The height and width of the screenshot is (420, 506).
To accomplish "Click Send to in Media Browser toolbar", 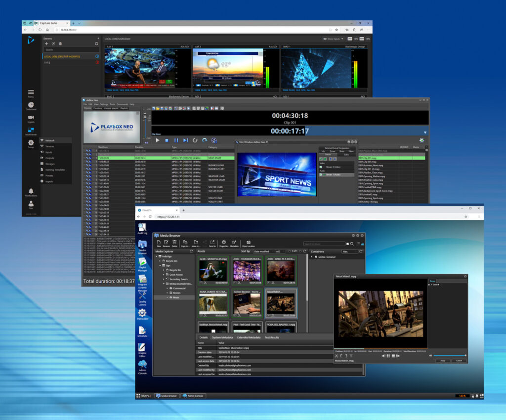I will (212, 243).
